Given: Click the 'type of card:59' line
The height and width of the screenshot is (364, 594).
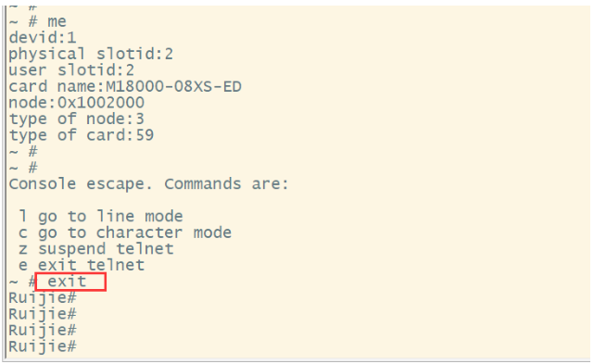Looking at the screenshot, I should 82,135.
